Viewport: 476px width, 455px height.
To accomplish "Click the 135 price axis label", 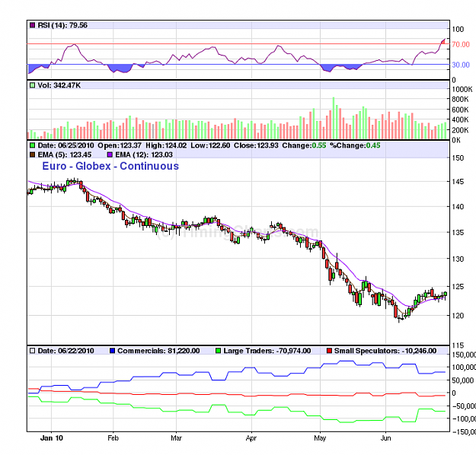I will tap(458, 233).
